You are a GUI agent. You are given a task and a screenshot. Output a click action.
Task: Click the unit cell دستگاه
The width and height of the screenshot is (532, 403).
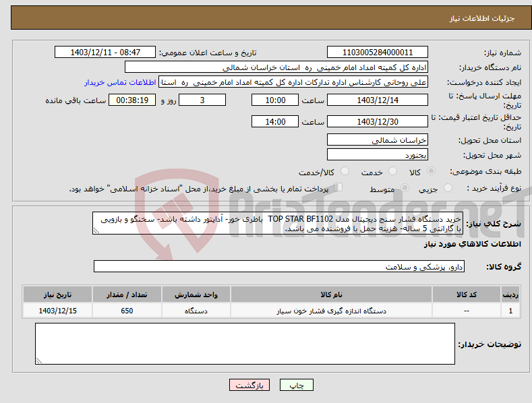pyautogui.click(x=196, y=311)
